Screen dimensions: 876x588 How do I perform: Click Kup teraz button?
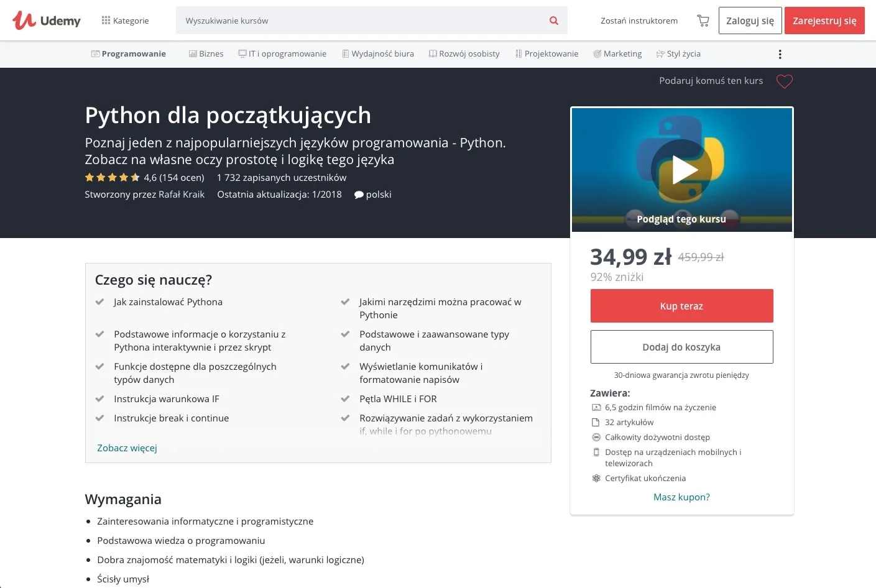(x=681, y=306)
